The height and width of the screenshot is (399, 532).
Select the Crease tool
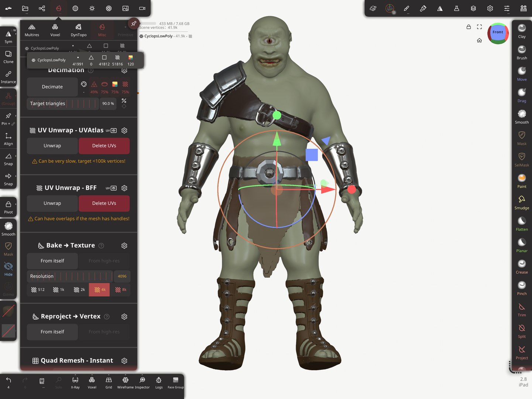[522, 267]
